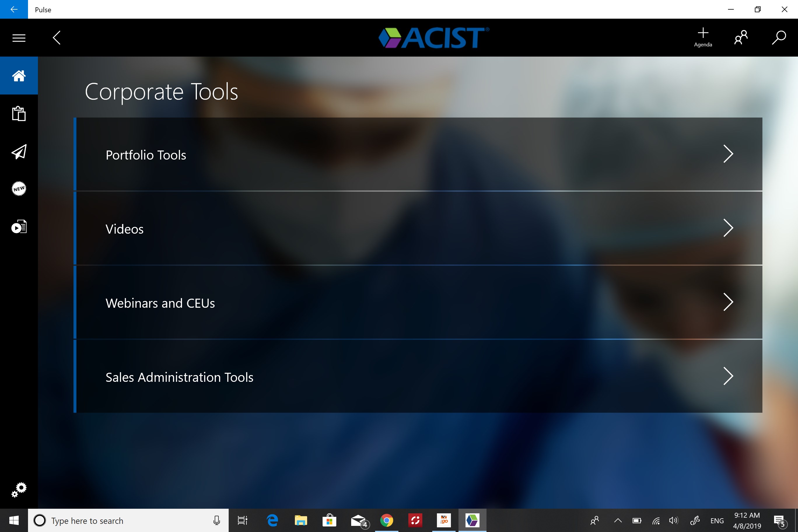
Task: Go to Home in sidebar
Action: point(19,76)
